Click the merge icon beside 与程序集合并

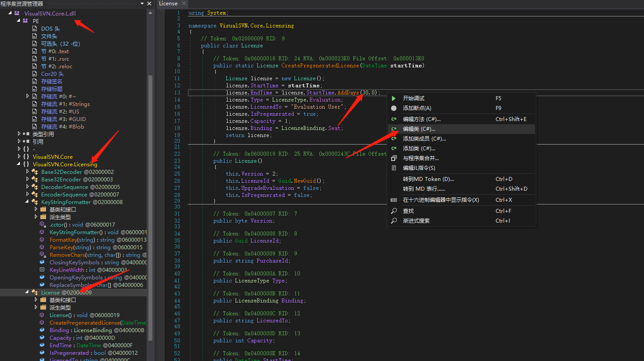click(394, 158)
